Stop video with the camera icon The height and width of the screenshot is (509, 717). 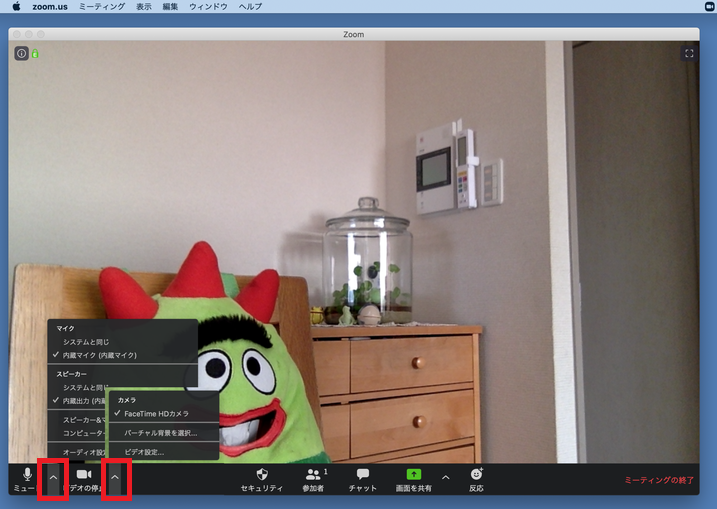click(x=84, y=474)
